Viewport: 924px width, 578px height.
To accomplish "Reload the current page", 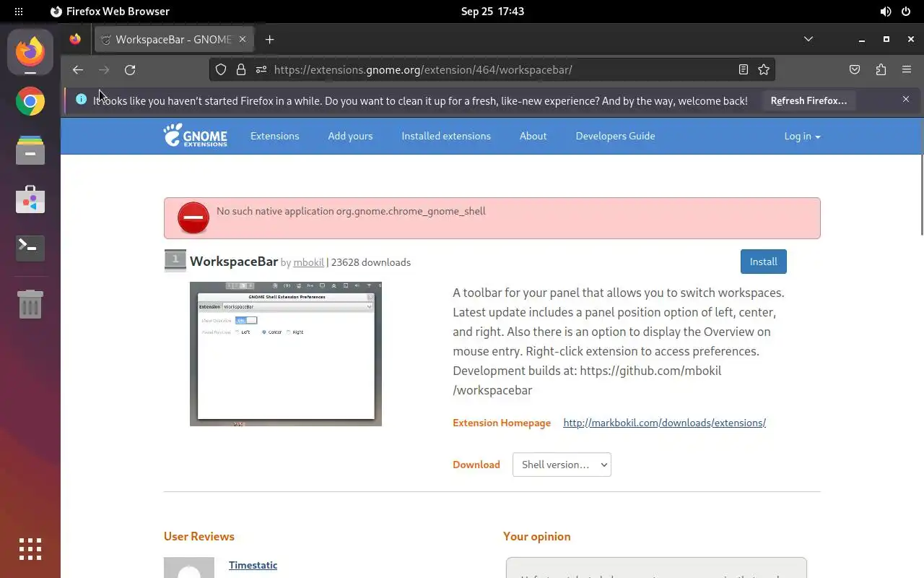I will [130, 70].
